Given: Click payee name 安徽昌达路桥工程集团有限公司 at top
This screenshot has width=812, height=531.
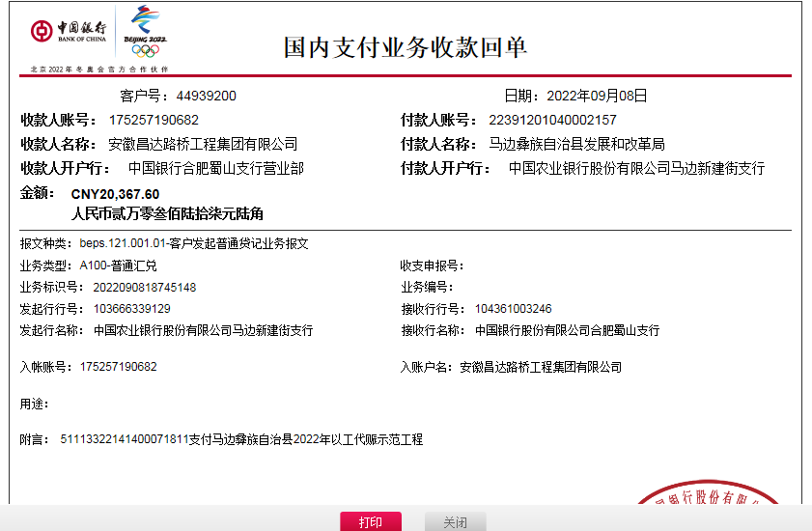Looking at the screenshot, I should 203,144.
